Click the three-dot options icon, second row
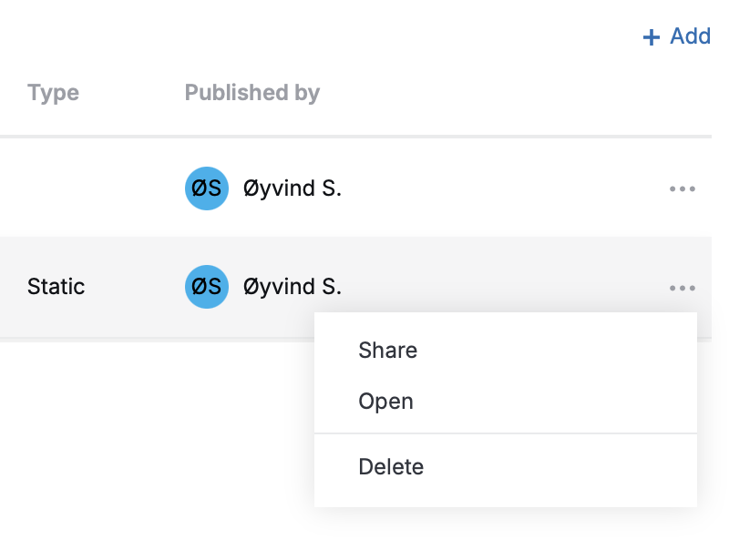This screenshot has width=729, height=560. tap(683, 287)
